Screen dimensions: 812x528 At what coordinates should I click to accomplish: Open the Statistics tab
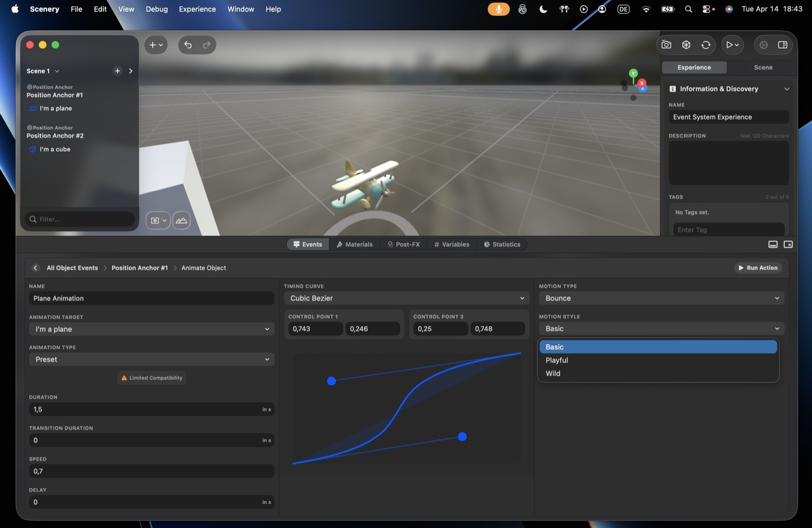[x=502, y=244]
